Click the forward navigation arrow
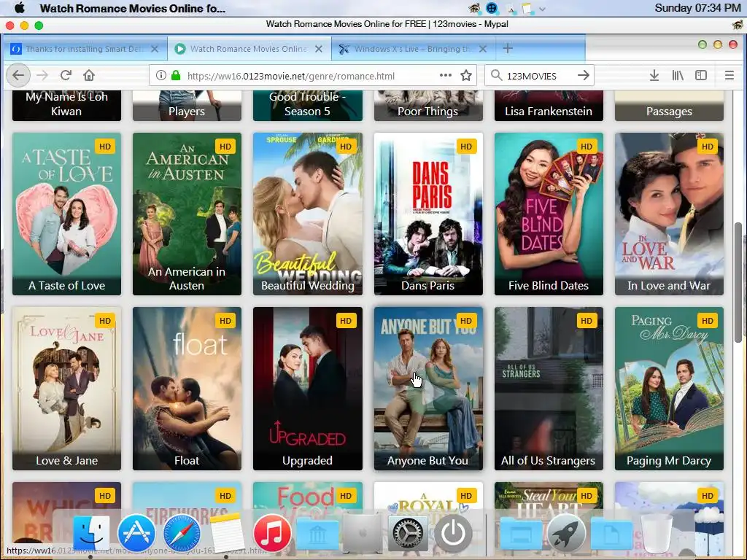The height and width of the screenshot is (560, 747). coord(42,75)
